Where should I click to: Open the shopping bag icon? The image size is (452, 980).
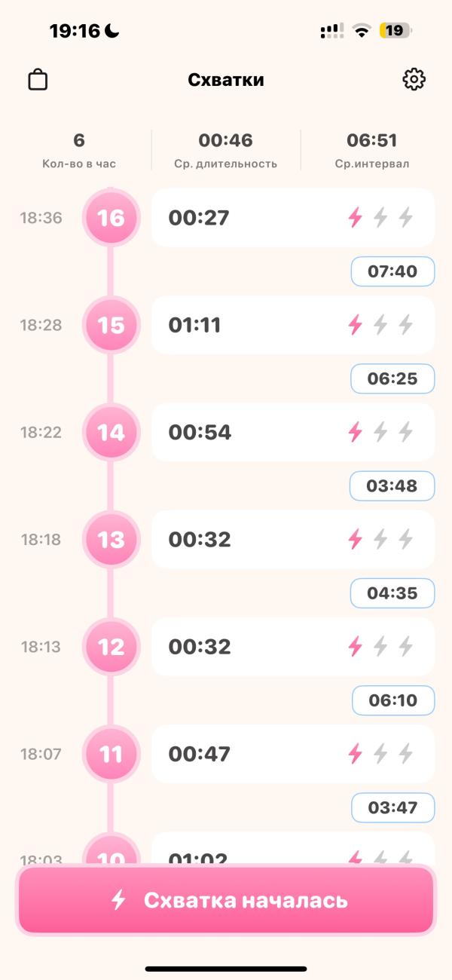point(38,79)
